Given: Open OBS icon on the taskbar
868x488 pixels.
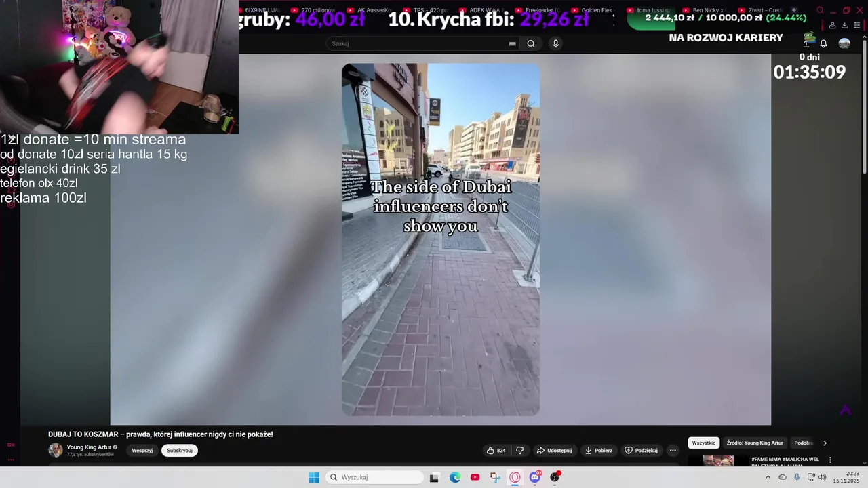Looking at the screenshot, I should click(x=555, y=477).
